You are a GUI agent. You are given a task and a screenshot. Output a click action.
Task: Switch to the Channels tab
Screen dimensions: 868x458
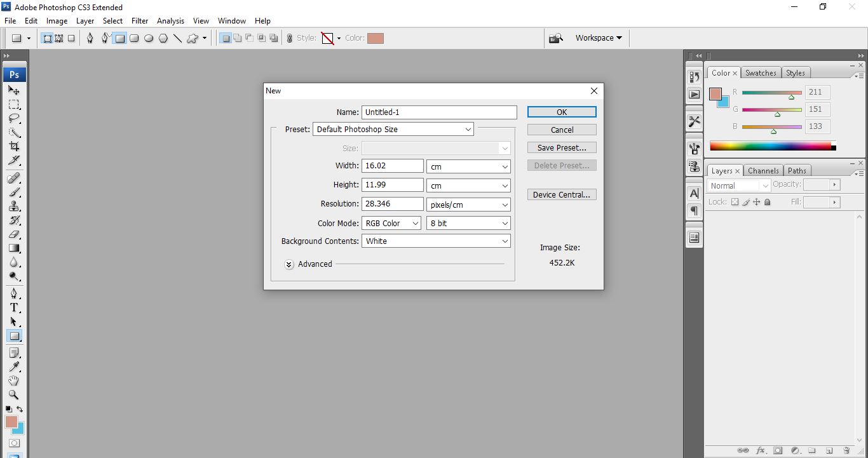(763, 171)
